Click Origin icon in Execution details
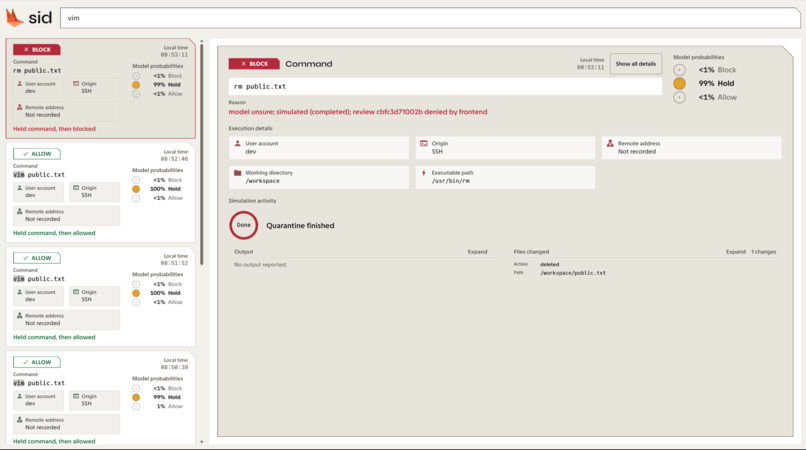The width and height of the screenshot is (806, 450). coord(424,143)
